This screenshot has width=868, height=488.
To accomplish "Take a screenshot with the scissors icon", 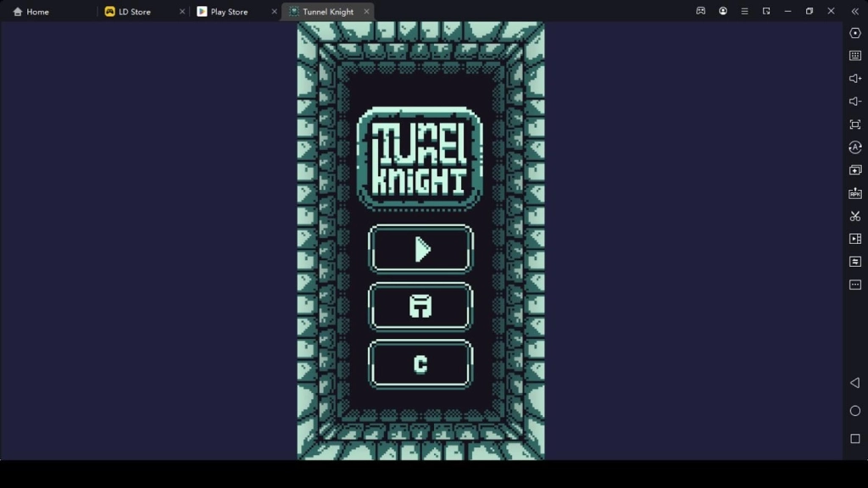I will coord(855,215).
